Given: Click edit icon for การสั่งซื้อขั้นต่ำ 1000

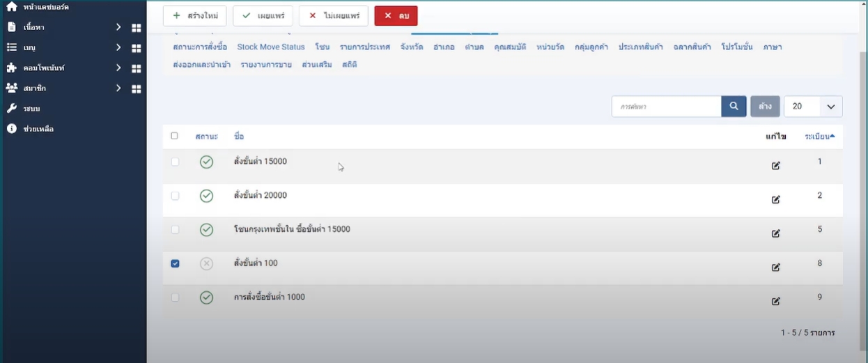Looking at the screenshot, I should tap(775, 302).
